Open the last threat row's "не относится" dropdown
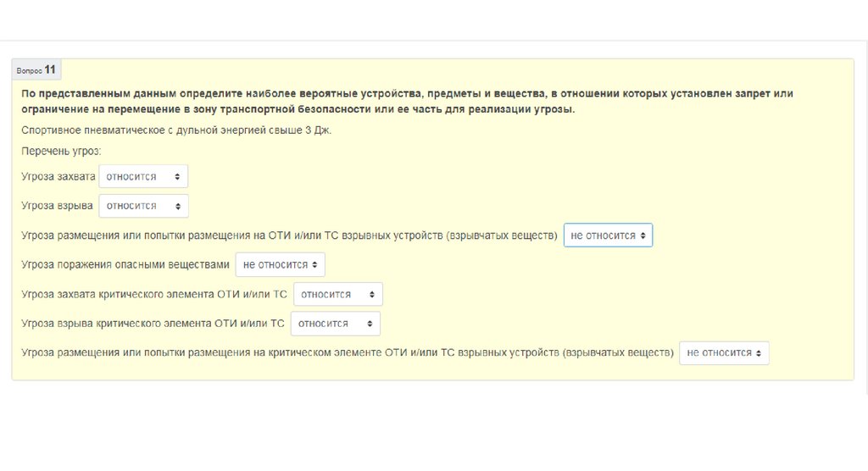The height and width of the screenshot is (471, 868). point(724,353)
